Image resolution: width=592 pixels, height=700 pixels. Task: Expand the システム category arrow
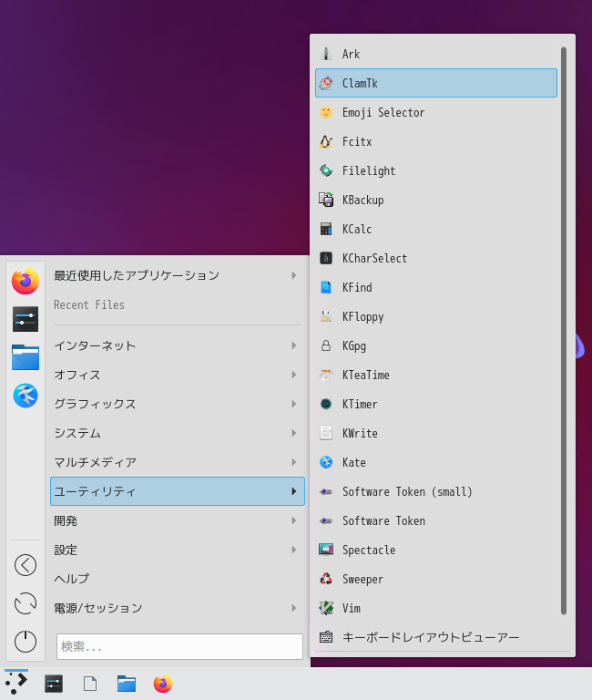click(294, 433)
